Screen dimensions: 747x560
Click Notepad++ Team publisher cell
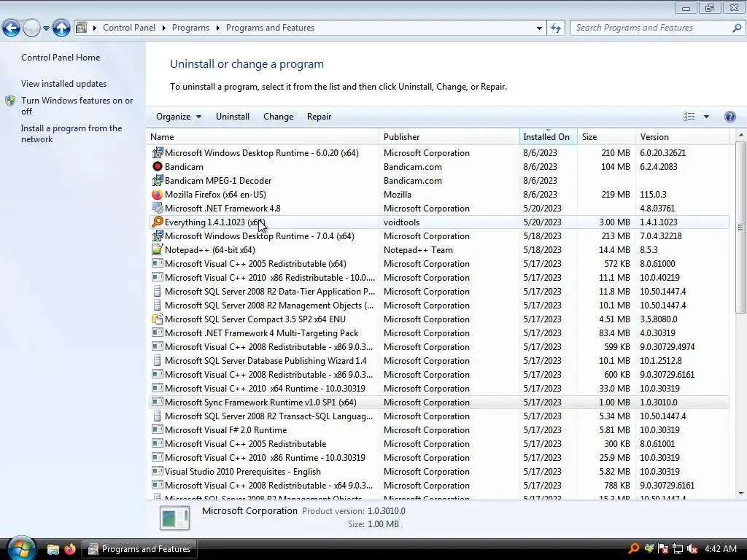tap(418, 249)
